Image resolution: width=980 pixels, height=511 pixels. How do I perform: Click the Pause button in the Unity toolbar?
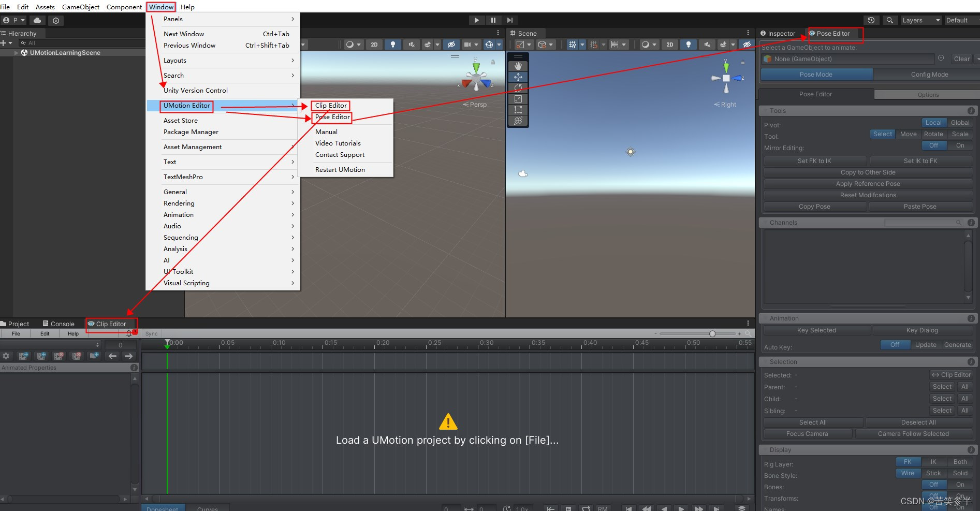coord(493,20)
